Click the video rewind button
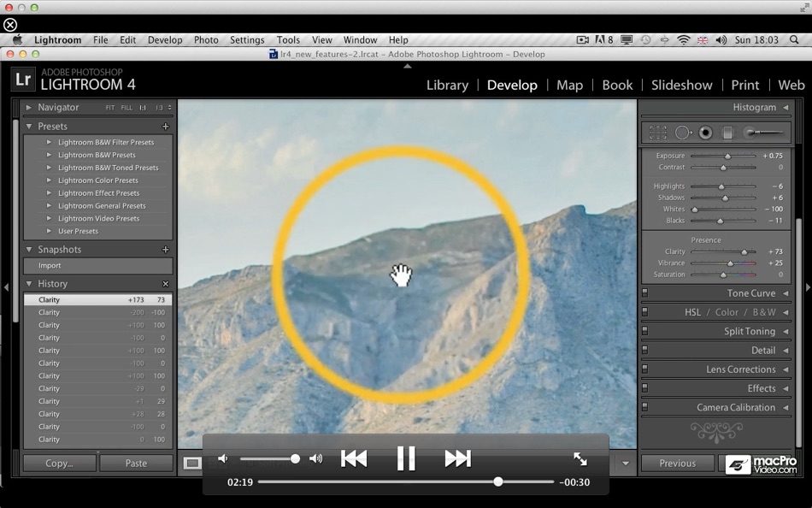 pos(354,458)
